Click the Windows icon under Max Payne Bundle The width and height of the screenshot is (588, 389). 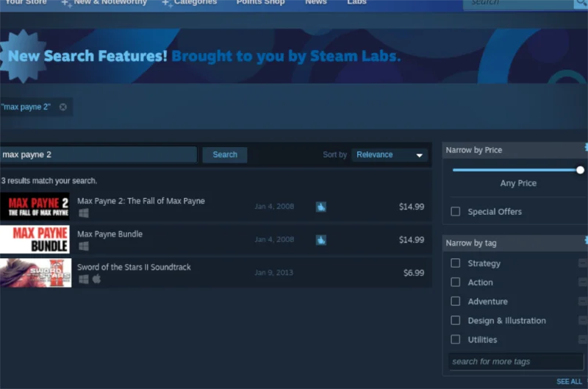[84, 246]
